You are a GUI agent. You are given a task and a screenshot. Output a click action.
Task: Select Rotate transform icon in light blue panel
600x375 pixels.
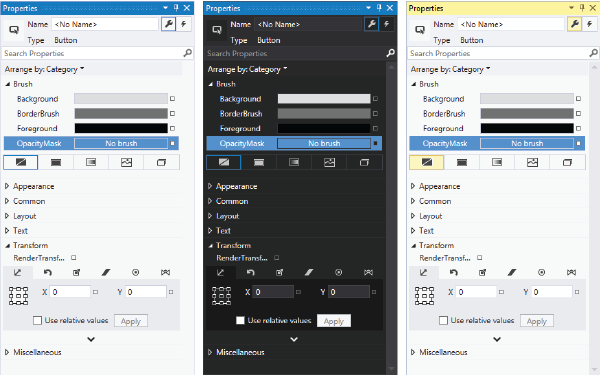pos(47,272)
